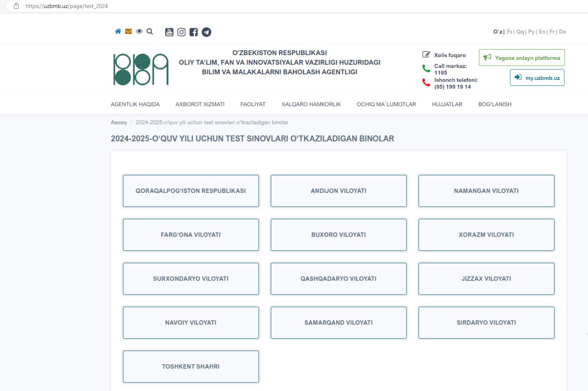The image size is (588, 391).
Task: Open the Facebook social icon
Action: pyautogui.click(x=193, y=32)
